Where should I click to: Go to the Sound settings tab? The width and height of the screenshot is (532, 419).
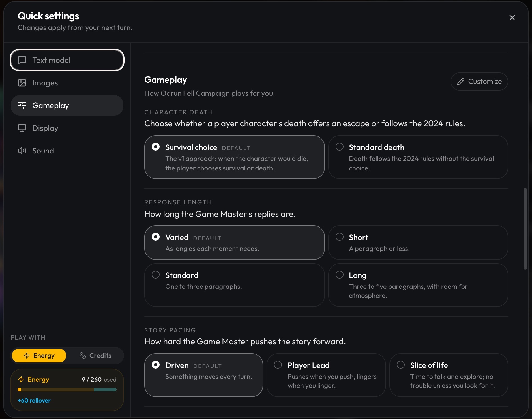click(x=67, y=151)
